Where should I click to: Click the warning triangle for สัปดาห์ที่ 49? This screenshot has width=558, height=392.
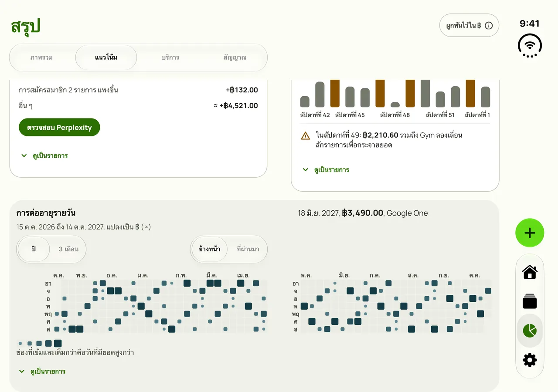point(306,136)
